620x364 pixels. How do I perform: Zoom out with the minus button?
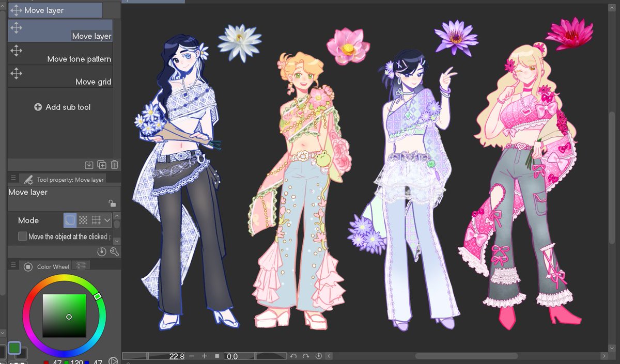tap(192, 356)
